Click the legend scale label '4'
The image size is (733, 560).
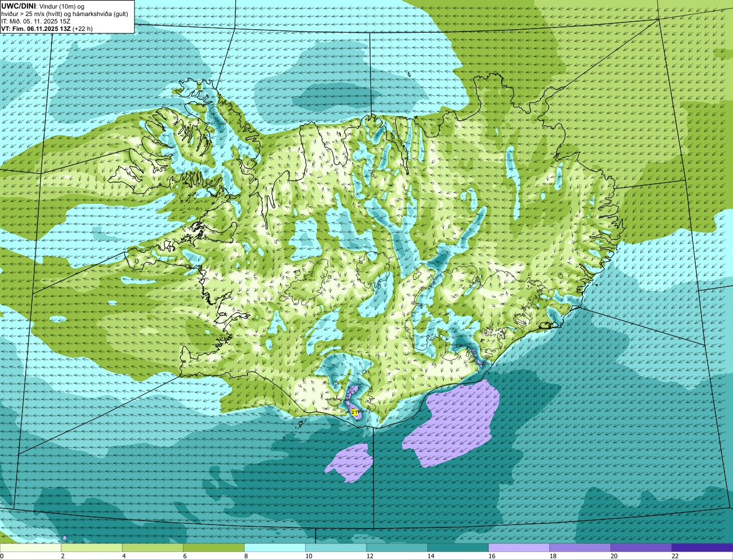click(124, 556)
